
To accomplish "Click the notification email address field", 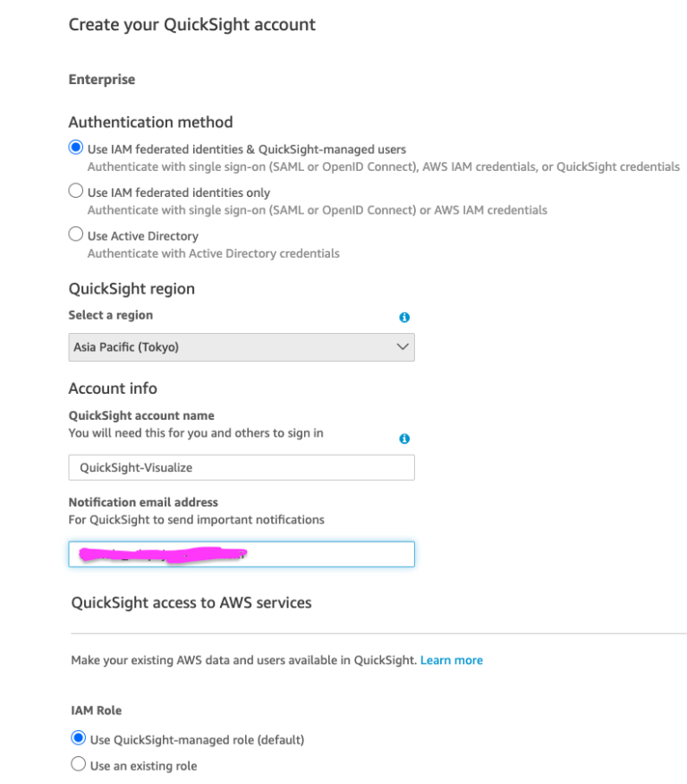I will [x=242, y=554].
